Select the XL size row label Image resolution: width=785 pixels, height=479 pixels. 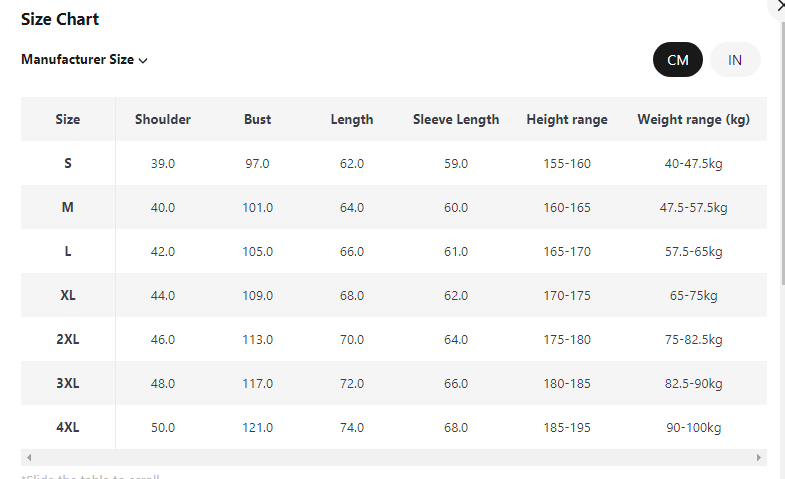pyautogui.click(x=68, y=295)
